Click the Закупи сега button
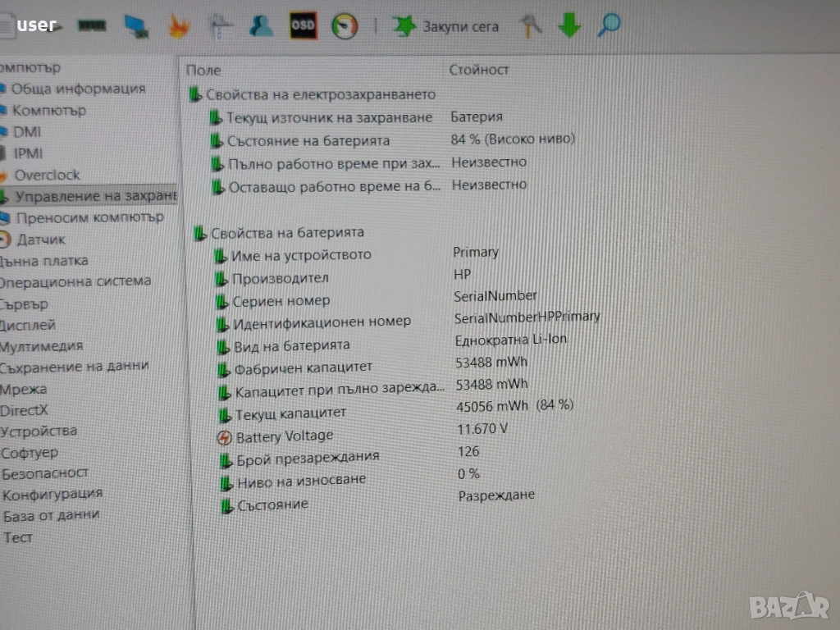The image size is (840, 630). click(x=445, y=25)
